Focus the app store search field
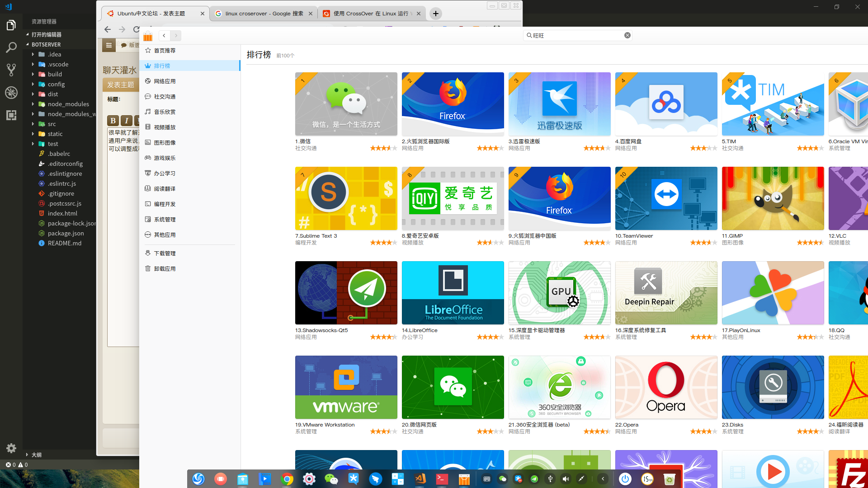This screenshot has width=868, height=488. click(x=577, y=35)
